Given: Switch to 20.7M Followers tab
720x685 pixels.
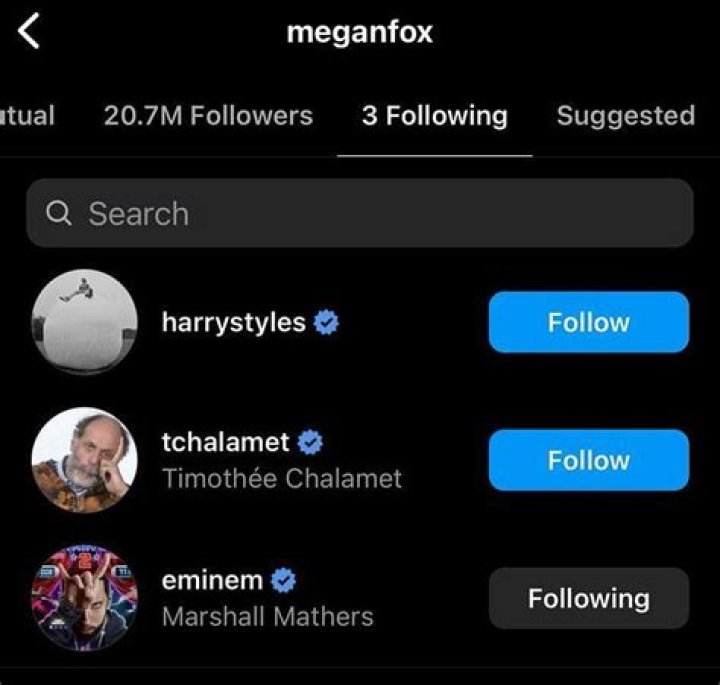Looking at the screenshot, I should click(208, 116).
